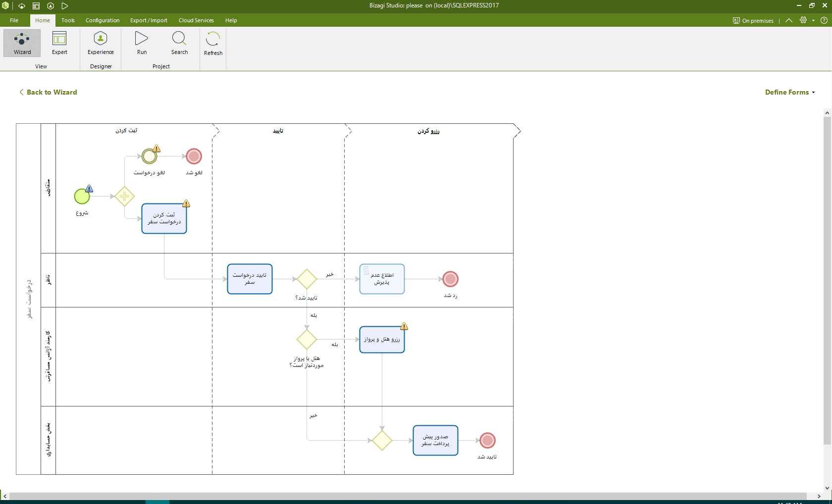
Task: Open settings gear in top right
Action: click(803, 20)
